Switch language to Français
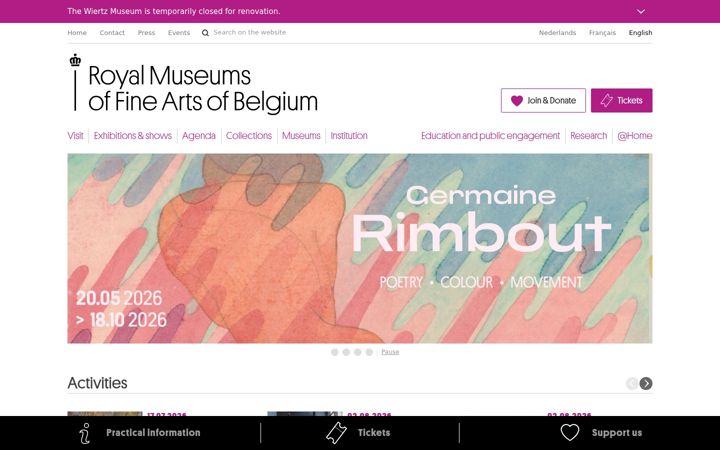Screen dimensions: 720x450 [x=602, y=33]
